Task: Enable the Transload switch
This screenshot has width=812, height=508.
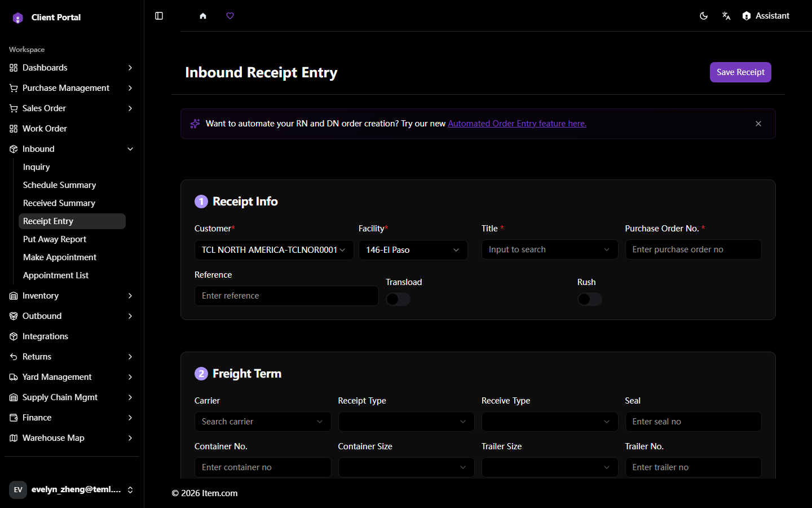Action: (398, 299)
